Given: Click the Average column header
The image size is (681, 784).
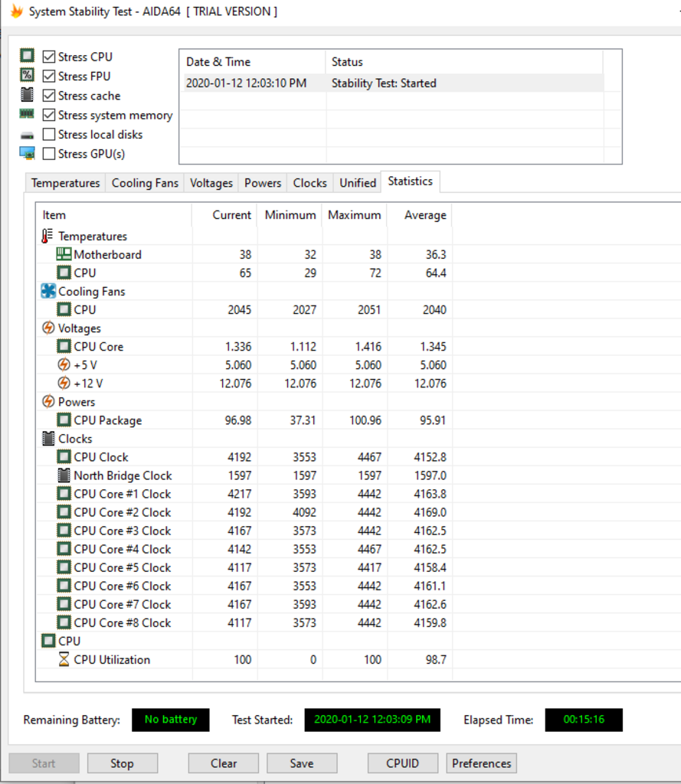Looking at the screenshot, I should pyautogui.click(x=420, y=215).
